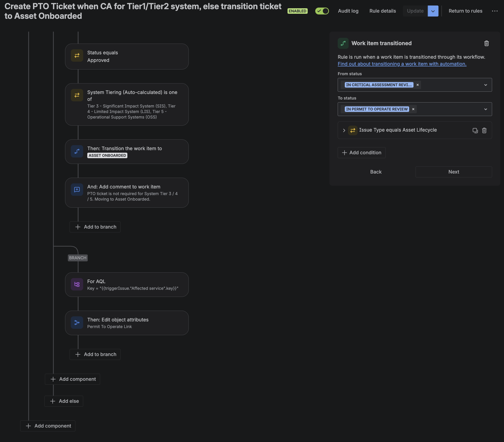Delete the Work item transitioned trigger
Screen dimensions: 504x442
pyautogui.click(x=486, y=43)
